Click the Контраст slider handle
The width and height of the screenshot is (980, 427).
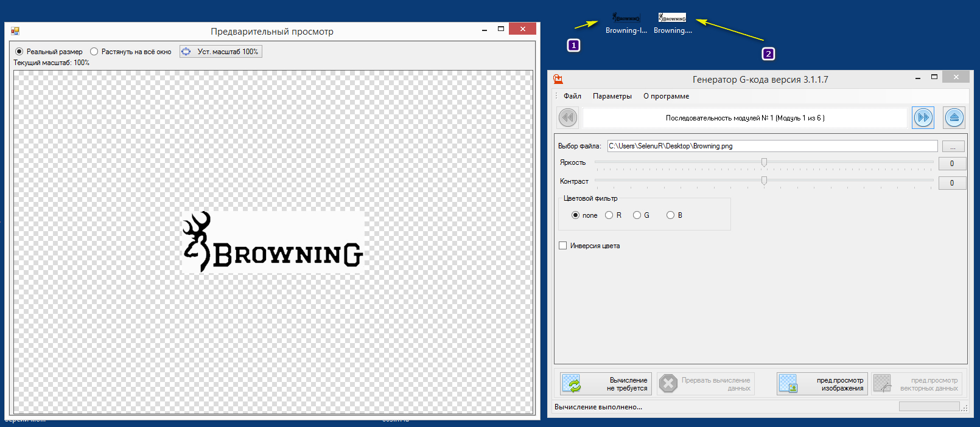click(764, 181)
